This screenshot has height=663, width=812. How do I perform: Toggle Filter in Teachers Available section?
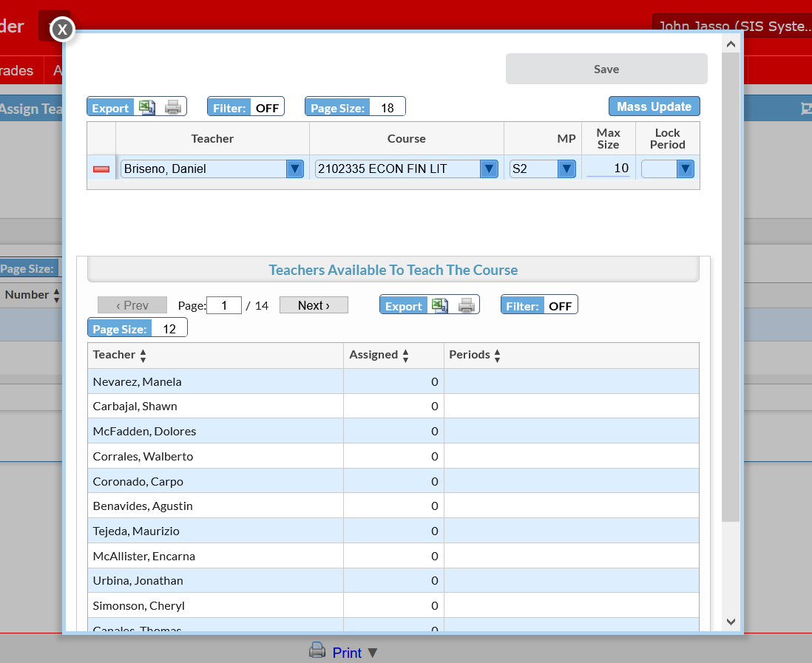tap(539, 305)
